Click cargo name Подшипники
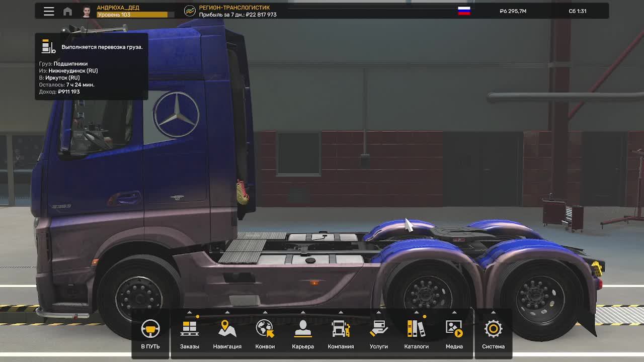This screenshot has width=644, height=362. (70, 64)
